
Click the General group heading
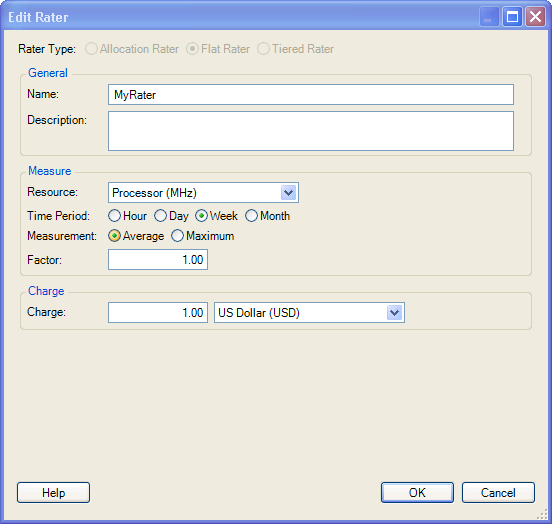[48, 73]
